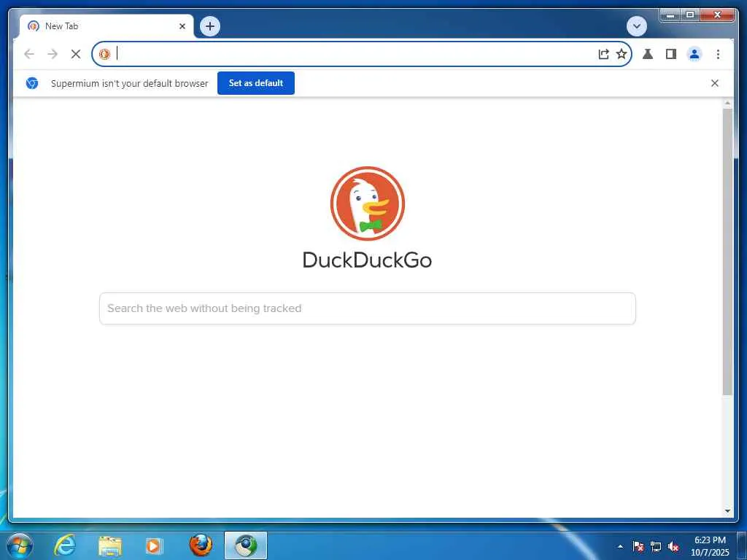Click the DuckDuckGo wordmark text
The width and height of the screenshot is (747, 560).
368,260
